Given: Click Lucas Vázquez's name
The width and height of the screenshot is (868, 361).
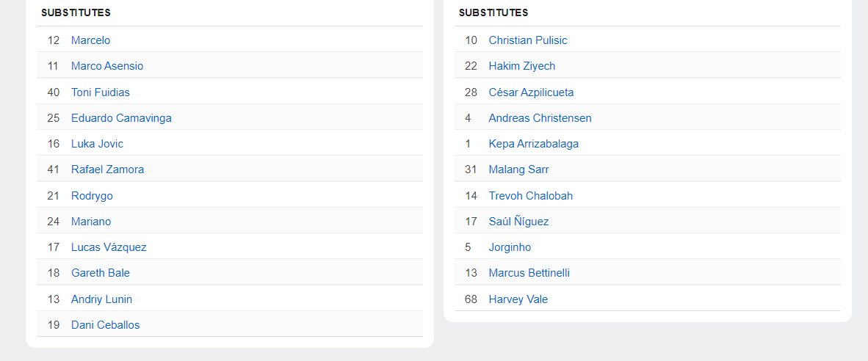Looking at the screenshot, I should (x=109, y=247).
